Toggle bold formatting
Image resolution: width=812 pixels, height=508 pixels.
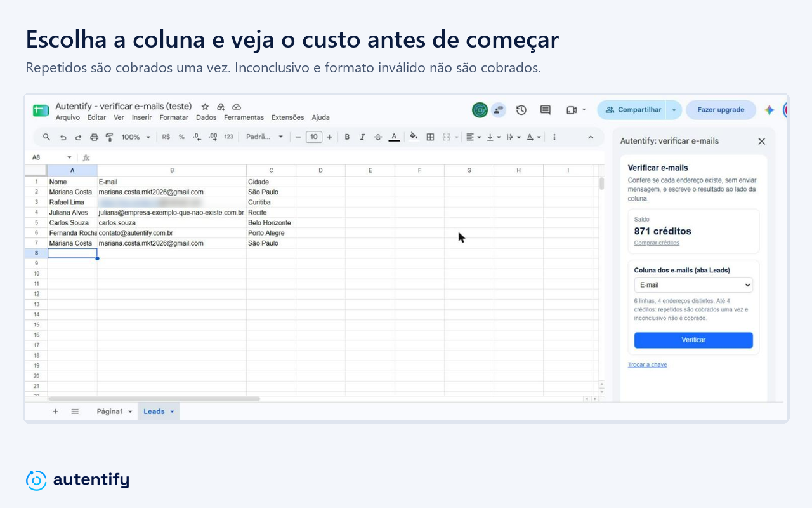click(x=347, y=137)
